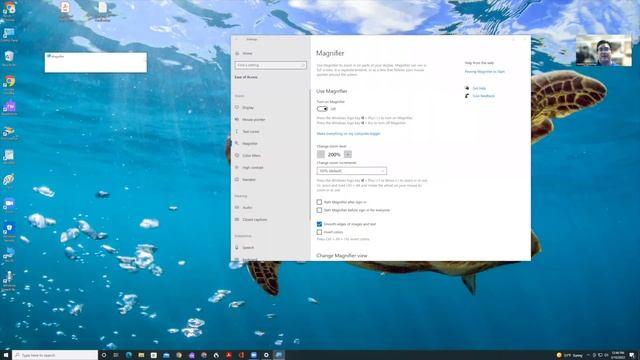This screenshot has height=360, width=640.
Task: Increase zoom level with the plus button
Action: pos(348,154)
